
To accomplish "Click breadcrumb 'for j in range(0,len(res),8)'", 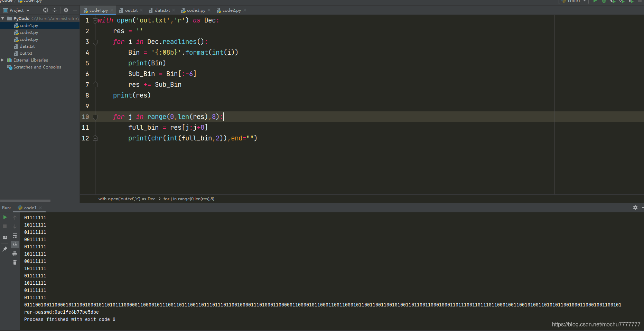I will pyautogui.click(x=189, y=199).
